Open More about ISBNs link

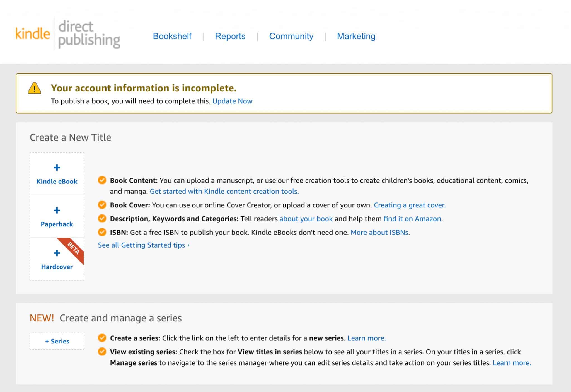[379, 233]
